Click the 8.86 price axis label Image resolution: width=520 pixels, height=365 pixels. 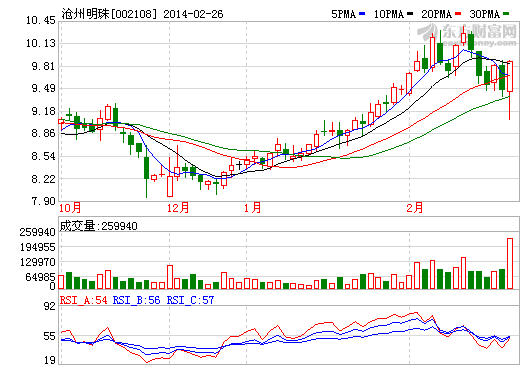[x=43, y=133]
